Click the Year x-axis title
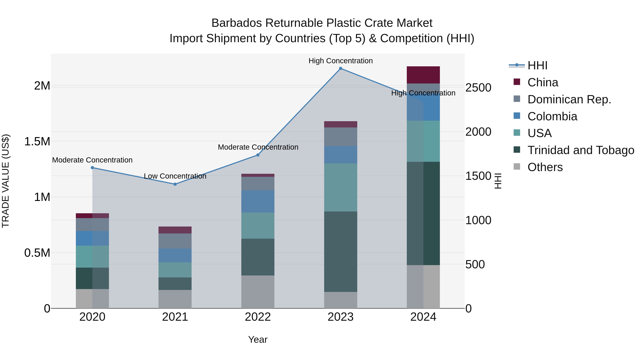This screenshot has height=362, width=644. (258, 339)
